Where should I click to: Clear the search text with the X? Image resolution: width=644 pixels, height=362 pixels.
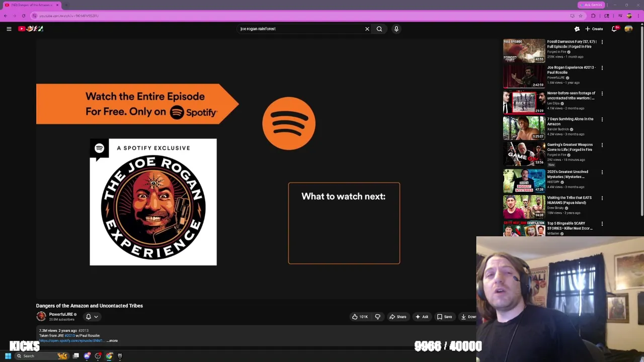point(367,29)
